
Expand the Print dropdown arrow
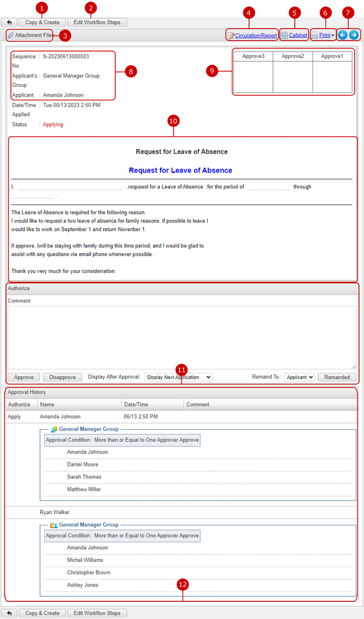pos(333,36)
